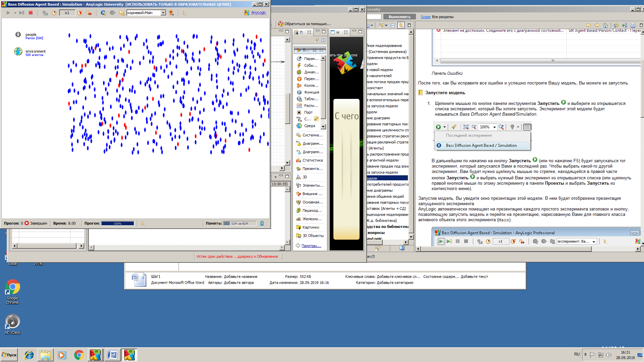Select the Табличная функция palette element
The image size is (644, 362).
308,99
